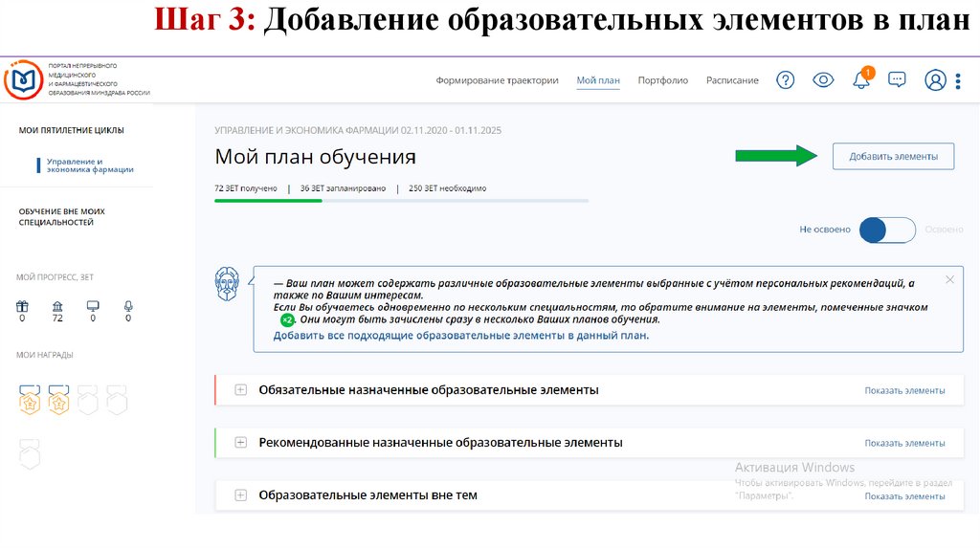Click the bottom grey award badge
Screen dimensions: 980x549
30,454
